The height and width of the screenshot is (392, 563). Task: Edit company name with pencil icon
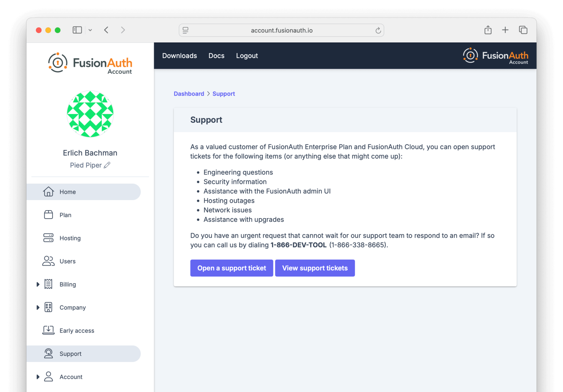click(x=107, y=165)
